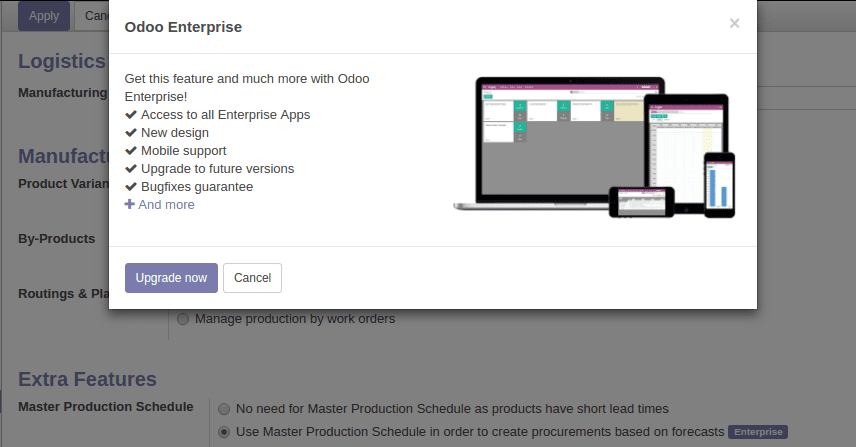Click the 'Access to all Enterprise Apps' text

[225, 115]
